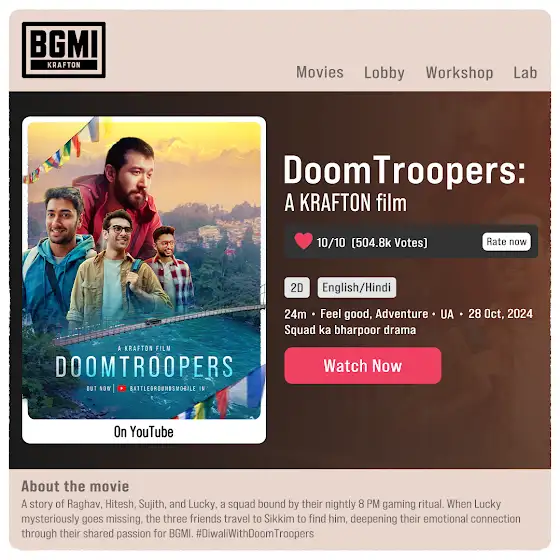
Task: Click the 10/10 (504.8k Votes) rating
Action: [x=372, y=243]
